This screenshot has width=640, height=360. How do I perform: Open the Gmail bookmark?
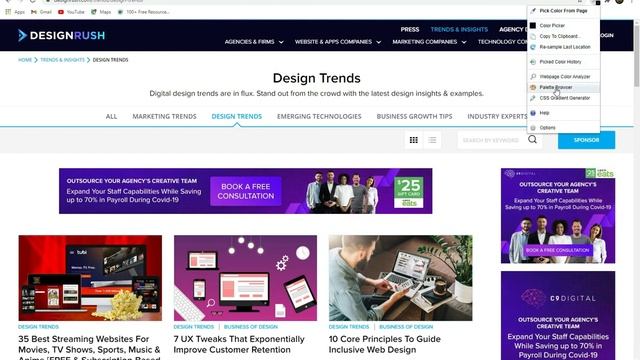[41, 12]
